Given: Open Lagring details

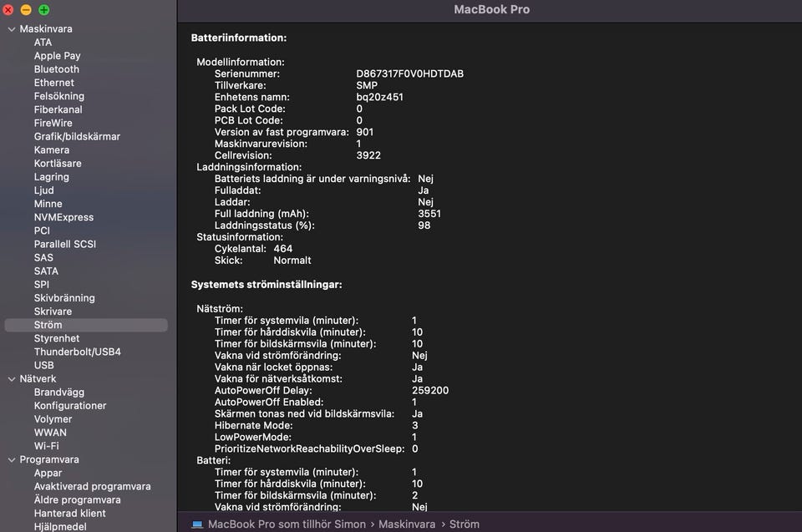Looking at the screenshot, I should coord(52,177).
